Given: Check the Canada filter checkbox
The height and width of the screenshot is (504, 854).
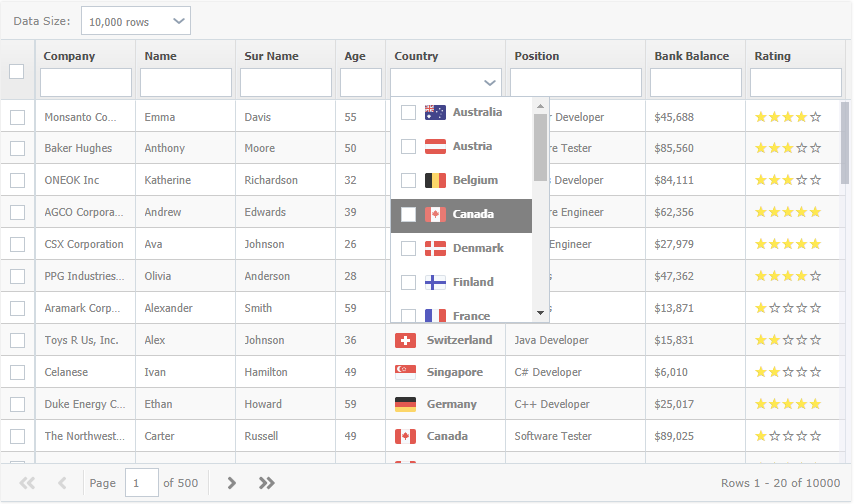Looking at the screenshot, I should 408,214.
